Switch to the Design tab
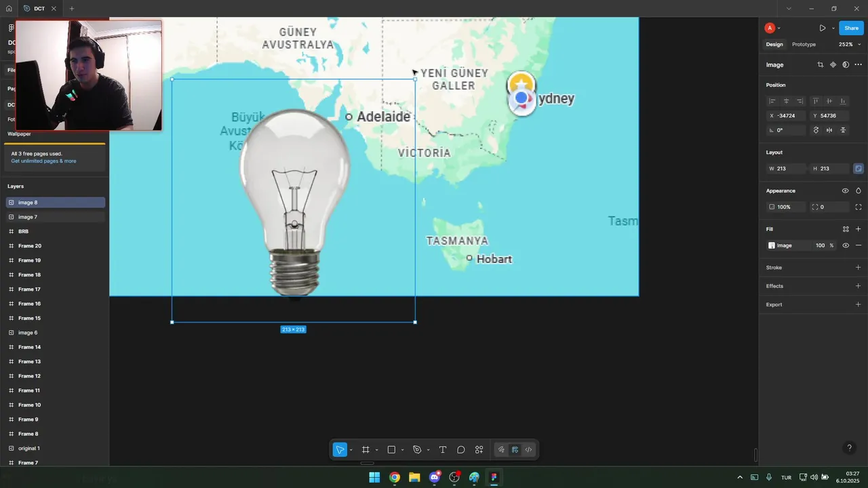This screenshot has width=868, height=488. click(774, 45)
